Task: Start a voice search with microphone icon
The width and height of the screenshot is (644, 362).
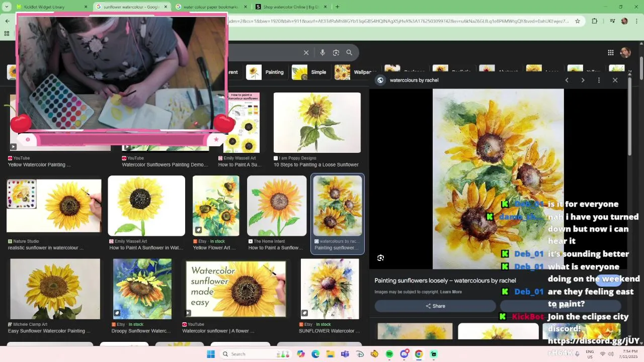Action: (x=323, y=52)
